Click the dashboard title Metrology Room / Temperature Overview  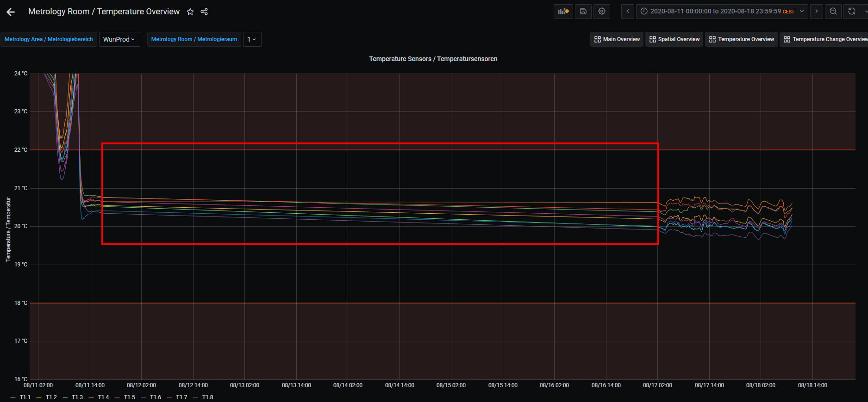point(104,12)
